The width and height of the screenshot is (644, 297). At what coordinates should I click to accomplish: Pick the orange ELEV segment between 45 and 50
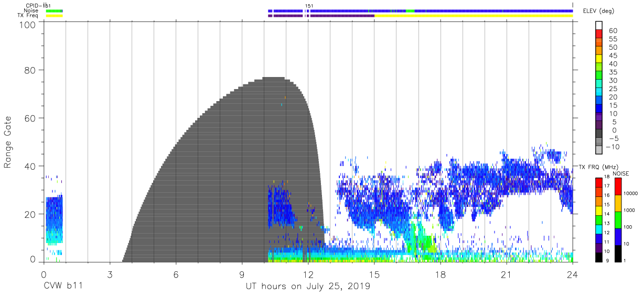pyautogui.click(x=600, y=51)
